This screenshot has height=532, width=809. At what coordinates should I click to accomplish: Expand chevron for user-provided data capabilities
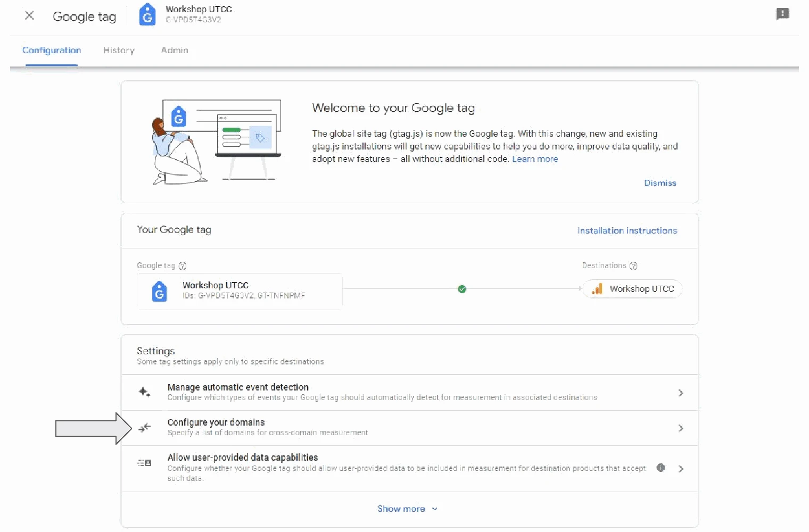(x=681, y=469)
